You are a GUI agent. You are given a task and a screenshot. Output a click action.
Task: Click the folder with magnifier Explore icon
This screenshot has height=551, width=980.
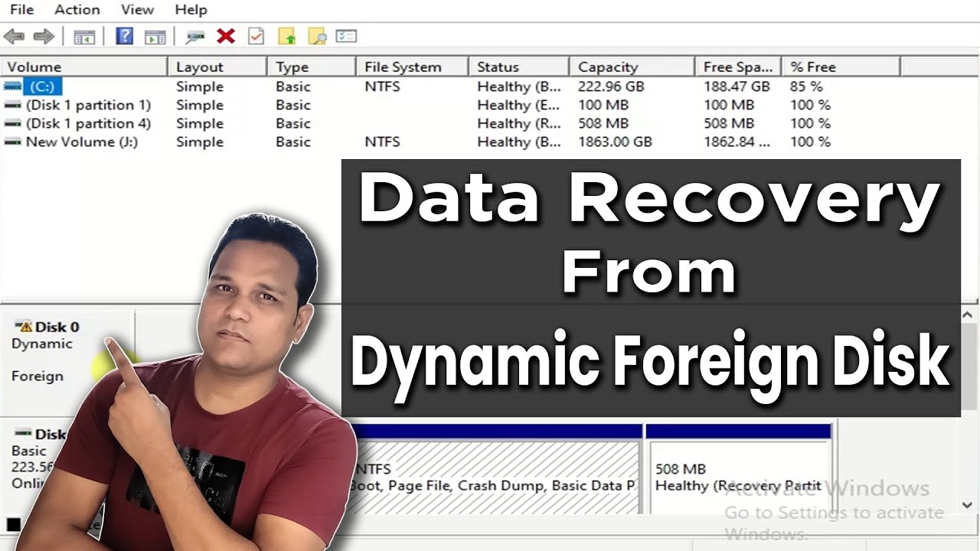click(x=317, y=36)
